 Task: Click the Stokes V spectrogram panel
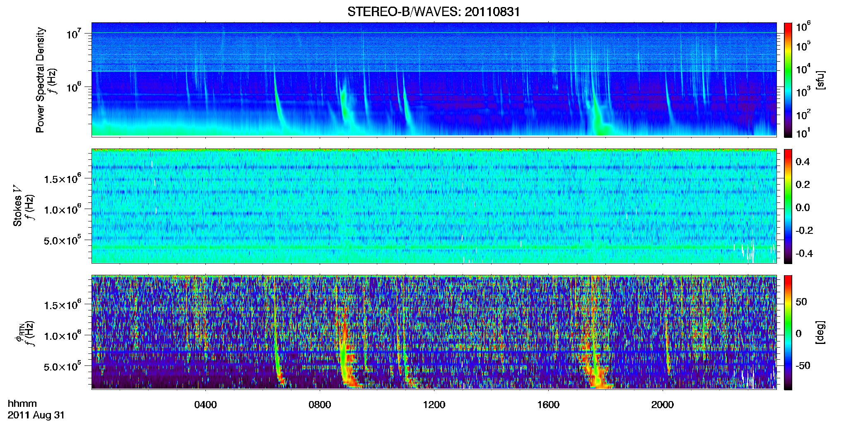tap(434, 206)
